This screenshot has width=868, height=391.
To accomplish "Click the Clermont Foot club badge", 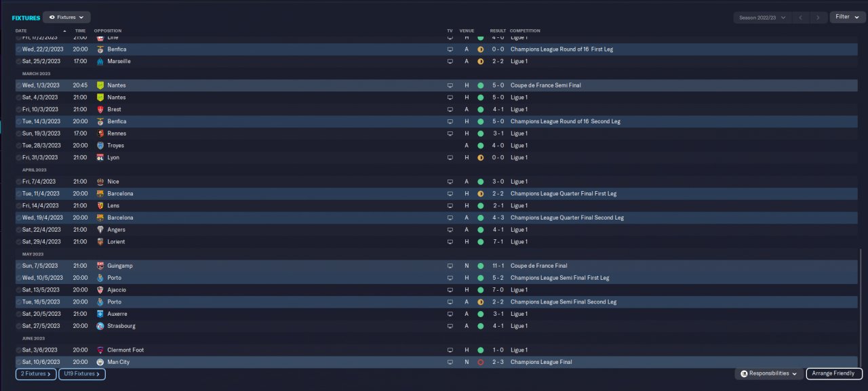I will tap(100, 350).
